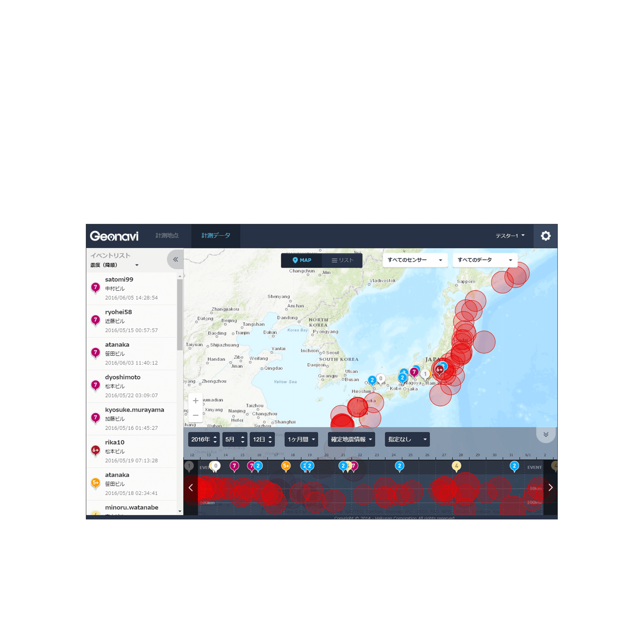
Task: Click the yellow 4 timeline marker
Action: [x=456, y=466]
